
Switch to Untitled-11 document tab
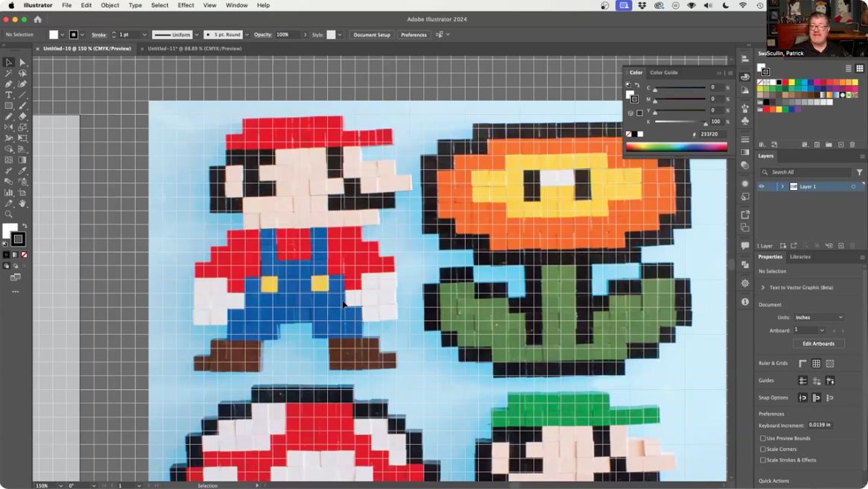[194, 48]
